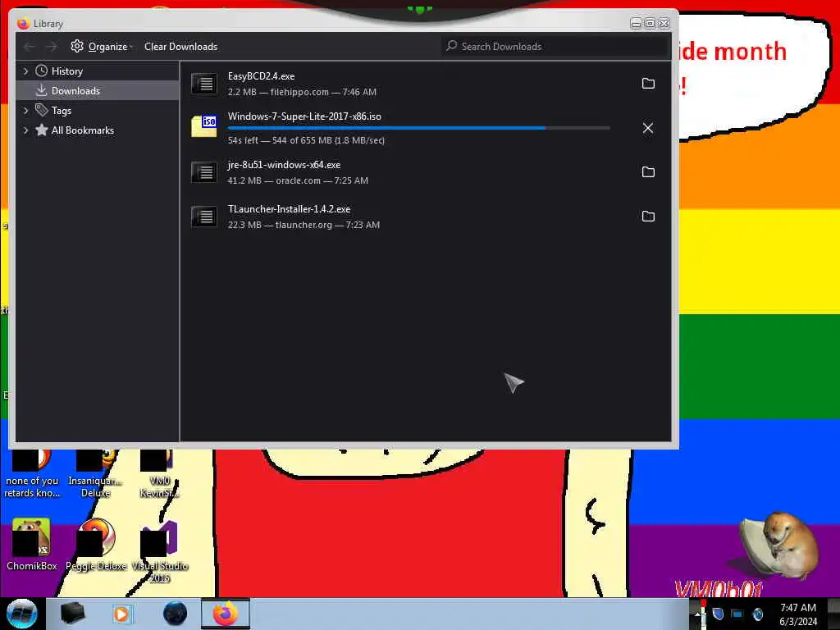The image size is (840, 630).
Task: Select History in the sidebar
Action: [67, 71]
